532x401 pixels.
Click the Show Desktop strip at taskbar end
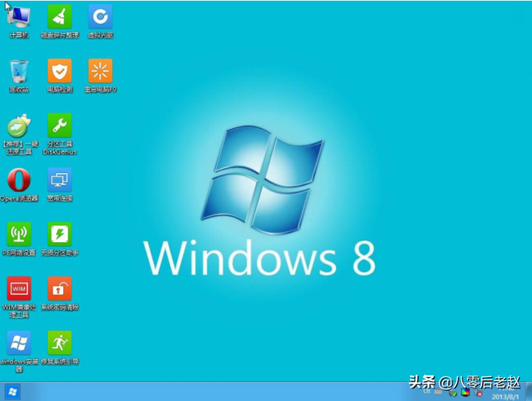(x=529, y=392)
